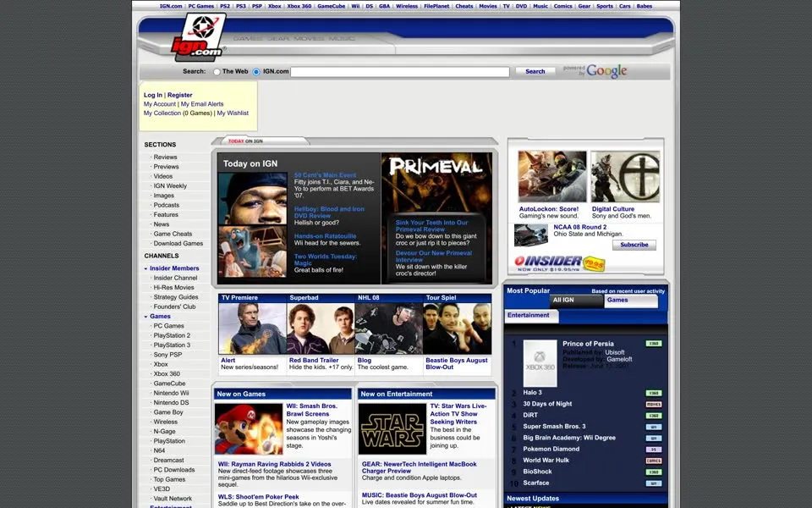Select The Web search radio button
This screenshot has width=812, height=508.
click(217, 72)
